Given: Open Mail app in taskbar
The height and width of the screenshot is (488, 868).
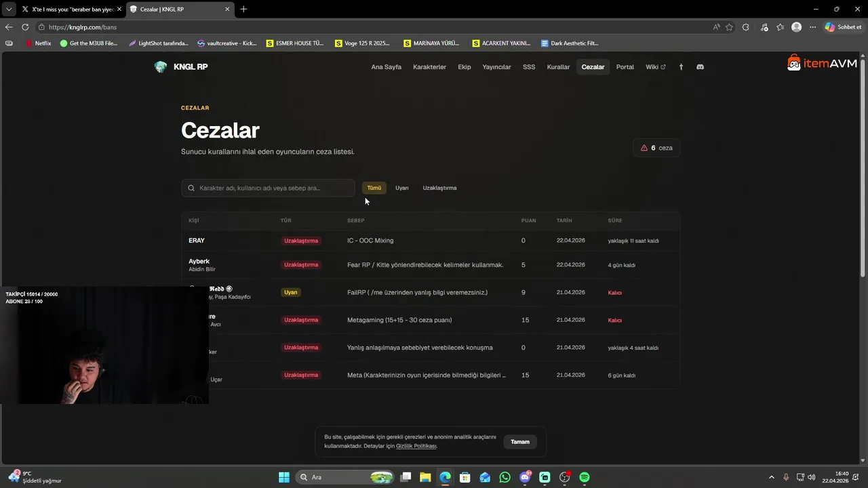Looking at the screenshot, I should tap(485, 477).
